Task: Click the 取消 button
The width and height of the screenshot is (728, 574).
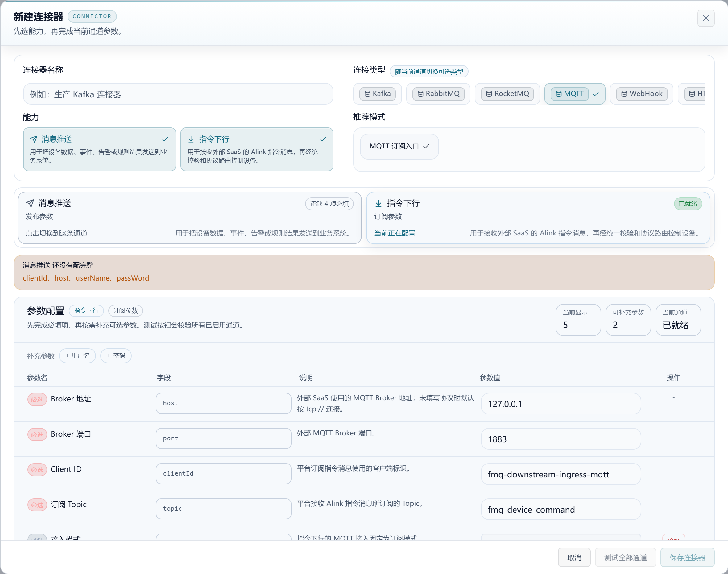Action: (574, 558)
